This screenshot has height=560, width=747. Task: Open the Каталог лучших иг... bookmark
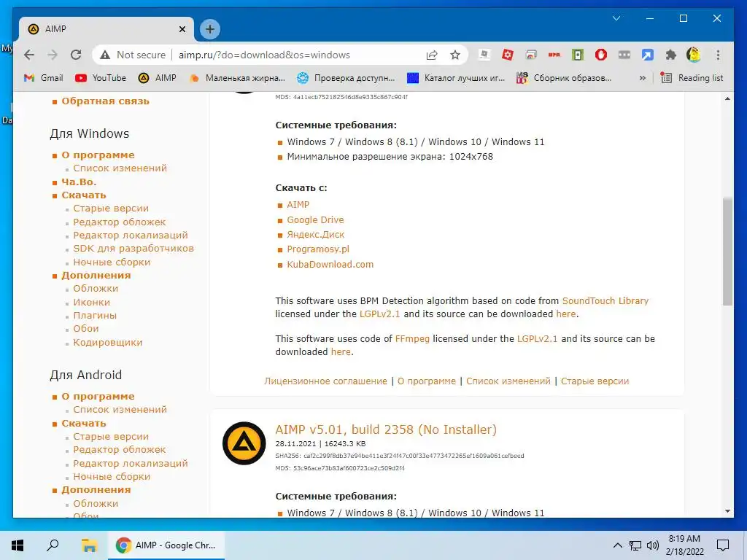click(456, 77)
